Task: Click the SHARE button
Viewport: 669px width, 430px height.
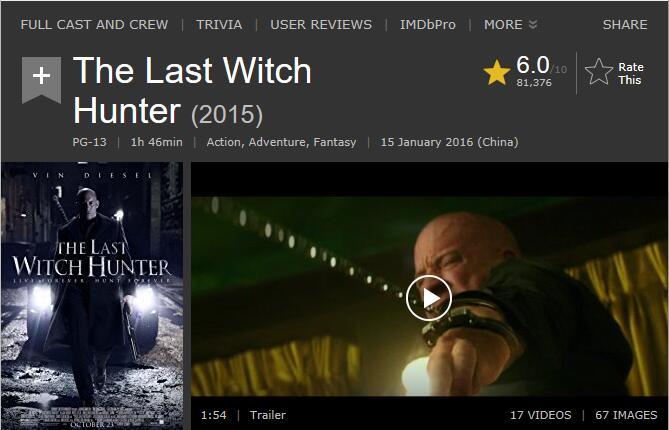Action: (x=625, y=25)
